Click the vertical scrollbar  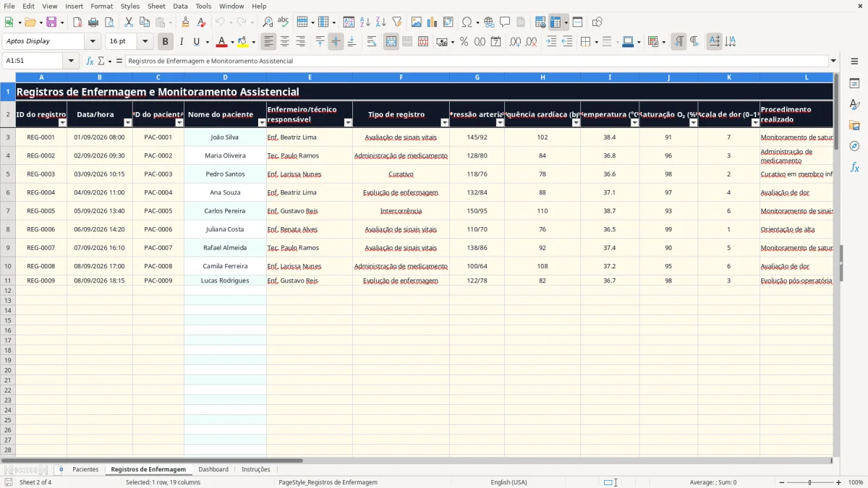coord(836,264)
